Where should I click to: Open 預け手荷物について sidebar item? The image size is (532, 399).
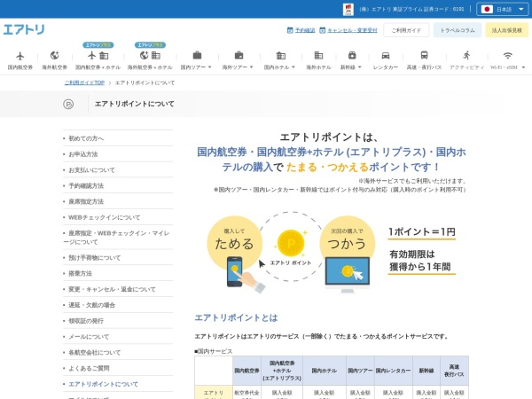click(118, 257)
